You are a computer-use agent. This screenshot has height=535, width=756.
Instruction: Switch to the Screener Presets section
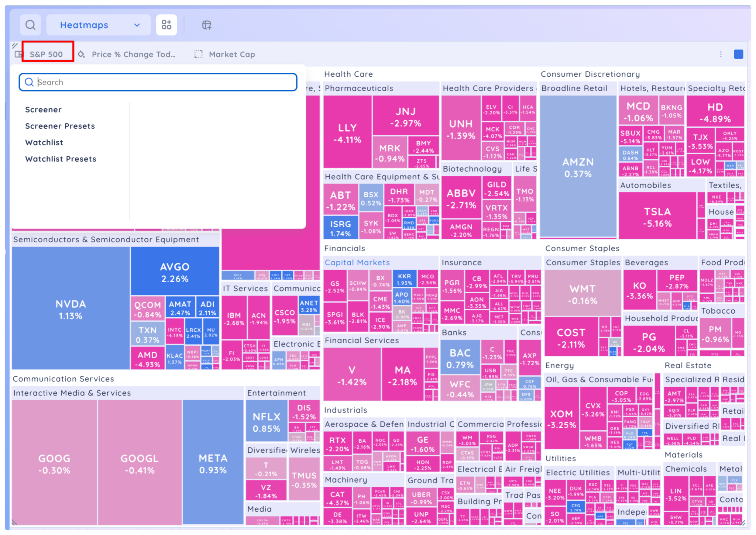60,126
